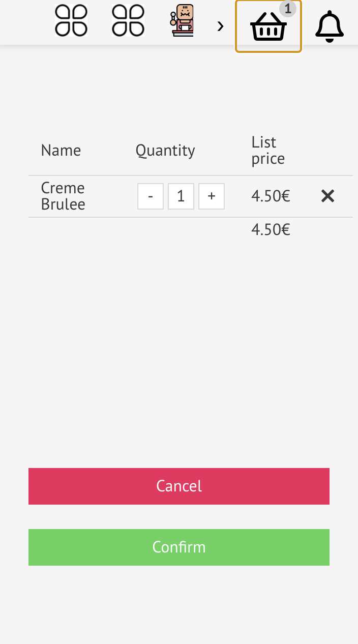This screenshot has width=358, height=644.
Task: Click the Quantity column header
Action: click(x=165, y=151)
